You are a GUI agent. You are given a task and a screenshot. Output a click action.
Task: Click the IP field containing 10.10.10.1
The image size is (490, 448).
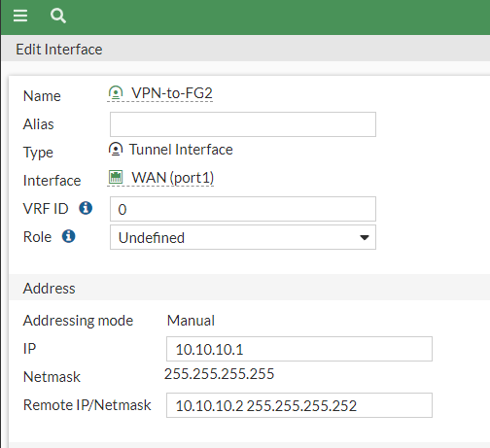coord(299,349)
